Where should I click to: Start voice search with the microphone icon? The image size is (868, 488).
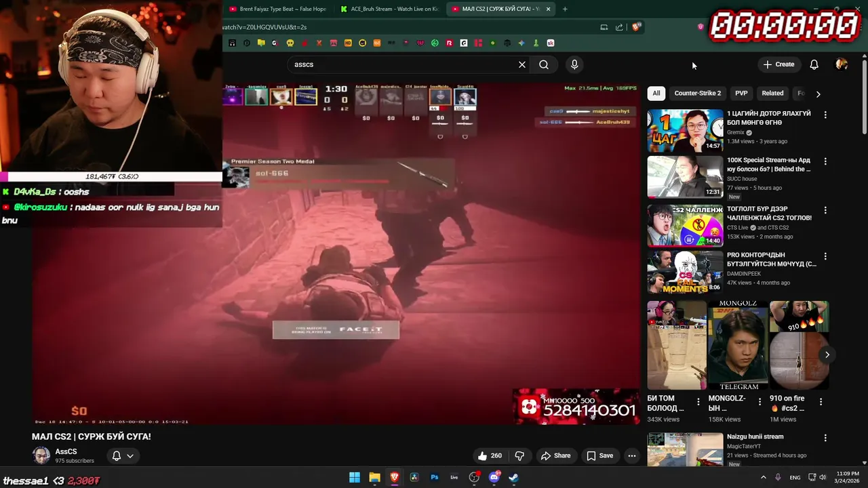pos(574,64)
